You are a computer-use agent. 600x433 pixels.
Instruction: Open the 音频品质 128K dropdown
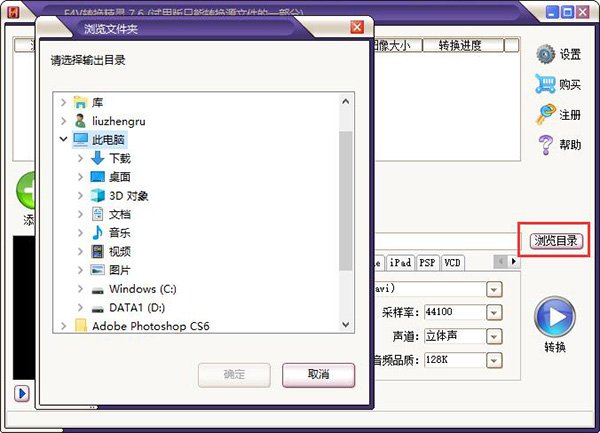[x=494, y=360]
